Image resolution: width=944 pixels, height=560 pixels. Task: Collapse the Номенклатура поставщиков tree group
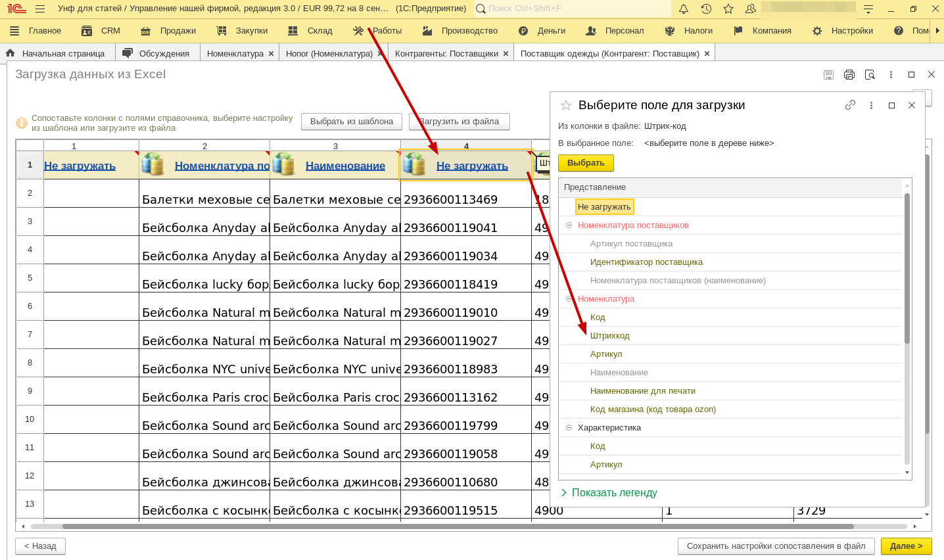click(569, 225)
